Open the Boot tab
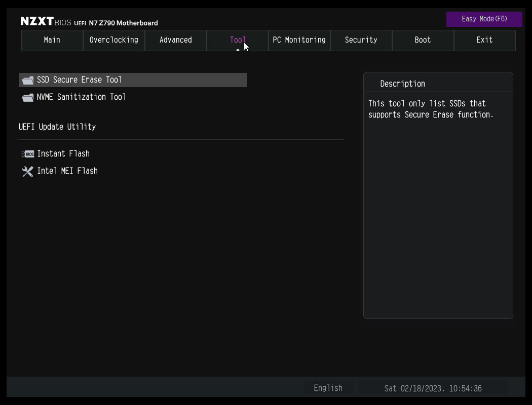The height and width of the screenshot is (405, 532). tap(423, 40)
